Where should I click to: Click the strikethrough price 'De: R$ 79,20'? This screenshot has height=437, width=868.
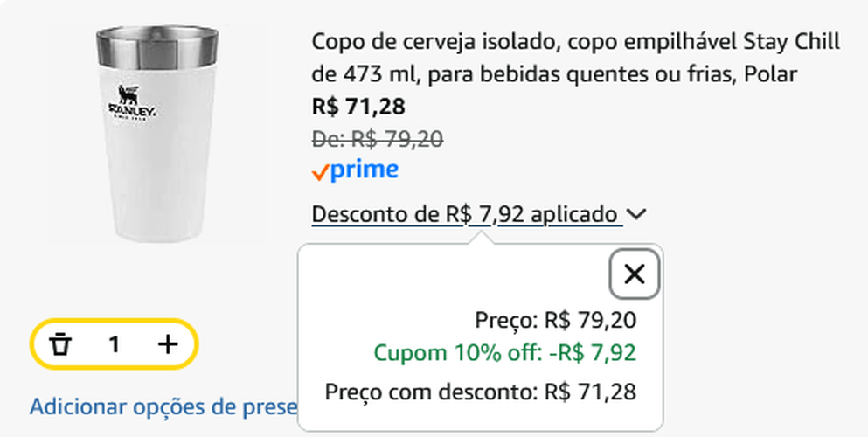[378, 138]
